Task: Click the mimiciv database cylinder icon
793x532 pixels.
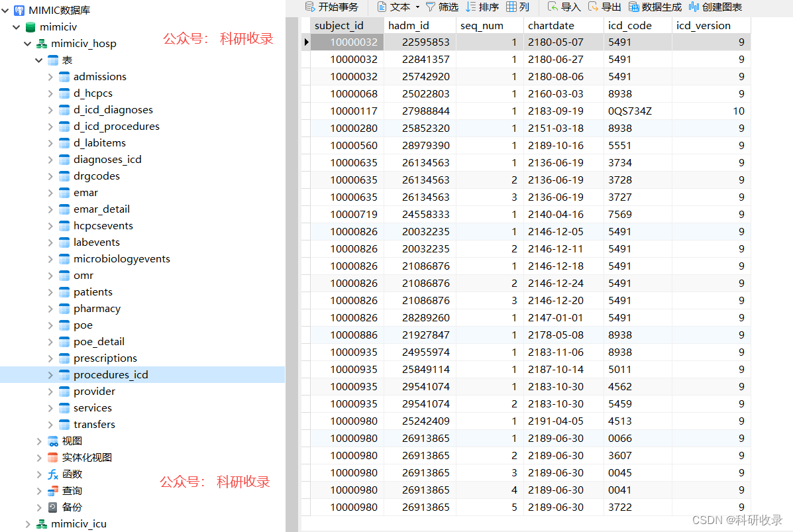Action: [x=30, y=27]
